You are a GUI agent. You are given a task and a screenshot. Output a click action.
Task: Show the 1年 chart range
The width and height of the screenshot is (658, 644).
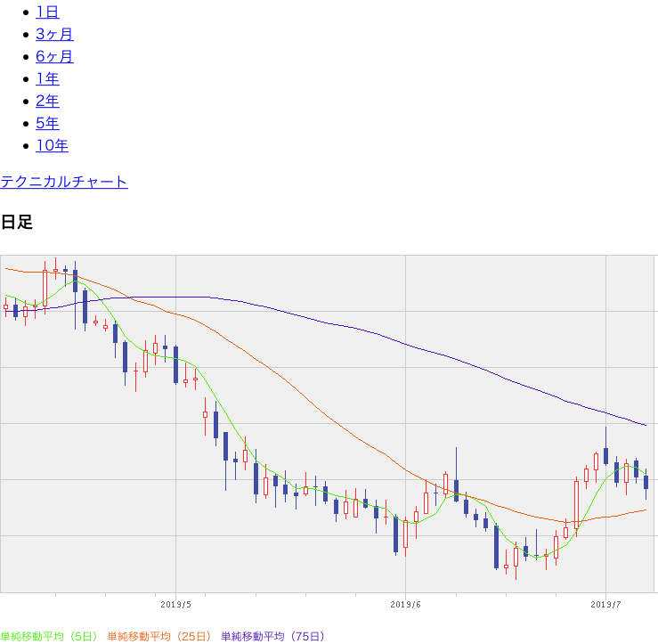tap(47, 79)
